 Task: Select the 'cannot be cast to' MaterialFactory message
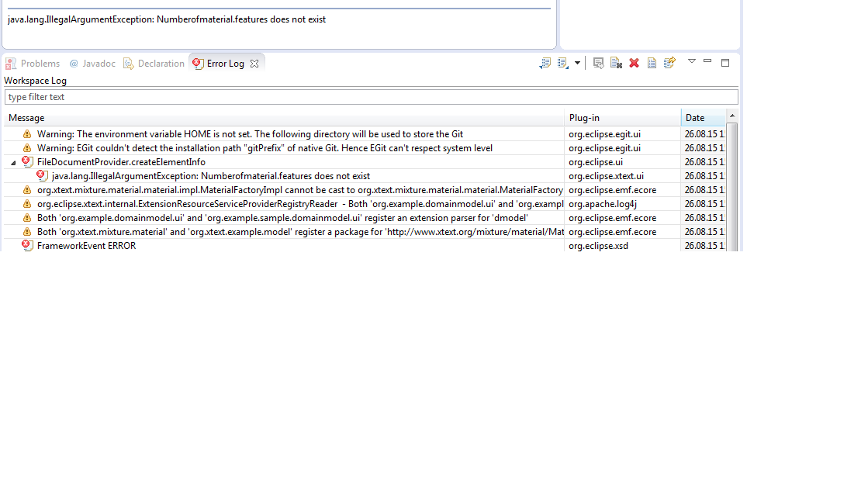[300, 190]
